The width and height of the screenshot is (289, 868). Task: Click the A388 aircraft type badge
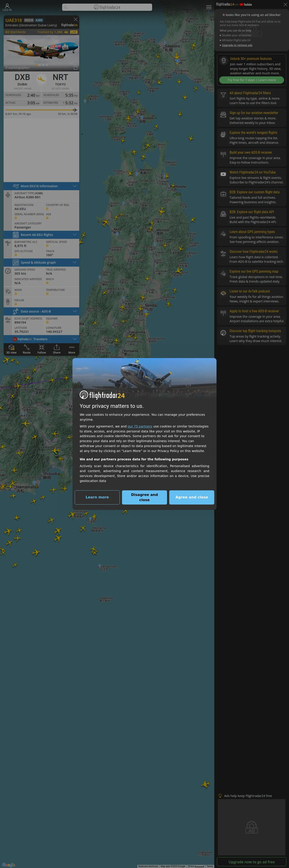point(39,20)
